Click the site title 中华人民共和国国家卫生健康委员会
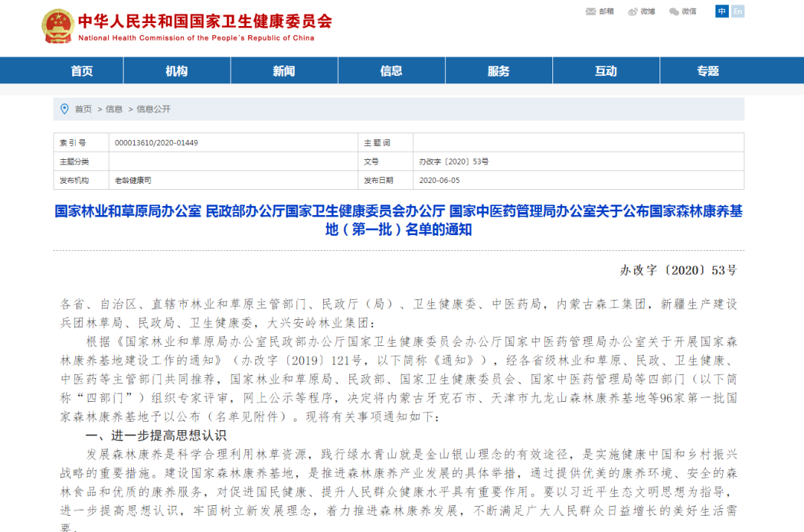Image resolution: width=804 pixels, height=532 pixels. [x=205, y=21]
